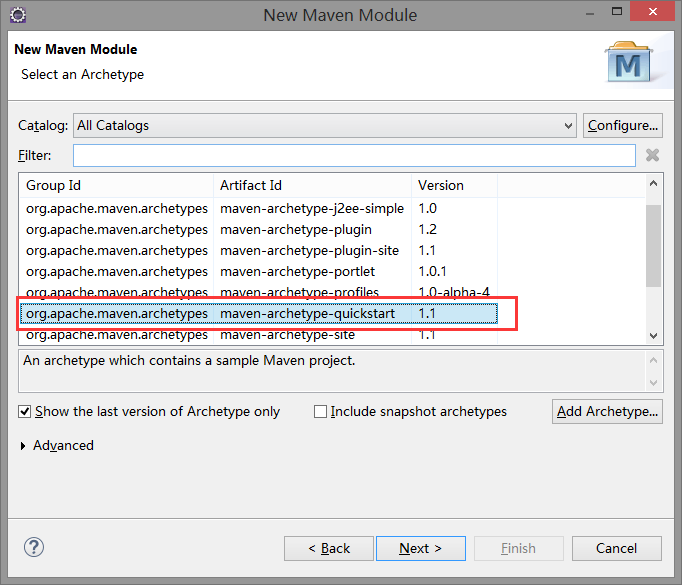Close the New Maven Module dialog
This screenshot has height=585, width=682.
pos(652,11)
